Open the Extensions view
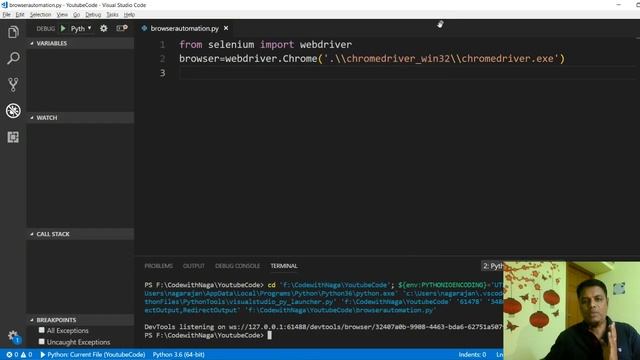Image resolution: width=640 pixels, height=360 pixels. pos(13,137)
